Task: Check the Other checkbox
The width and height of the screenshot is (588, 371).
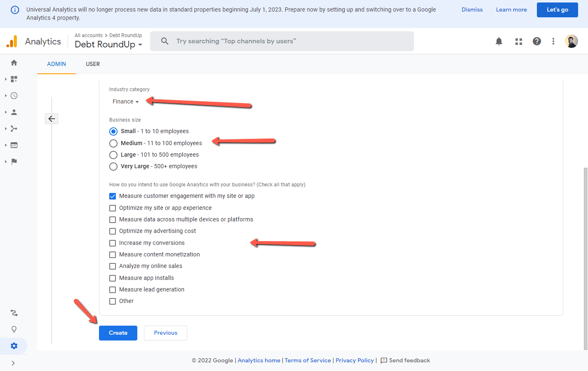Action: coord(113,301)
